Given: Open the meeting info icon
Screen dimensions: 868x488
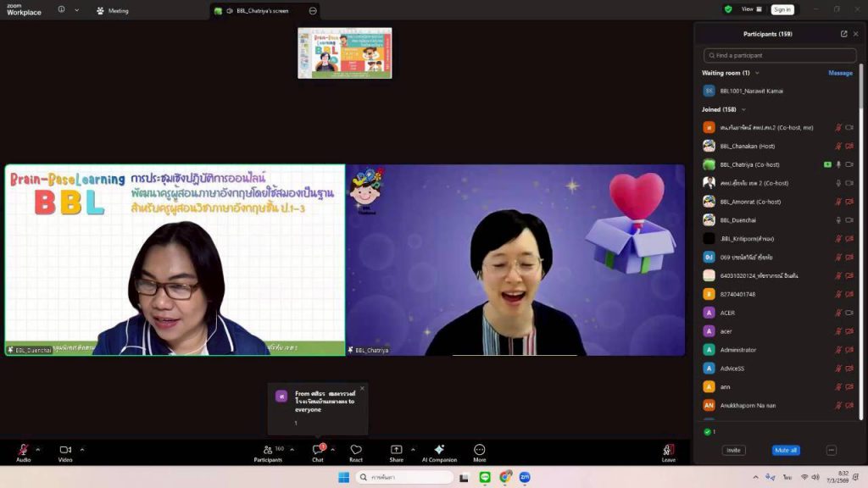Looking at the screenshot, I should click(62, 10).
